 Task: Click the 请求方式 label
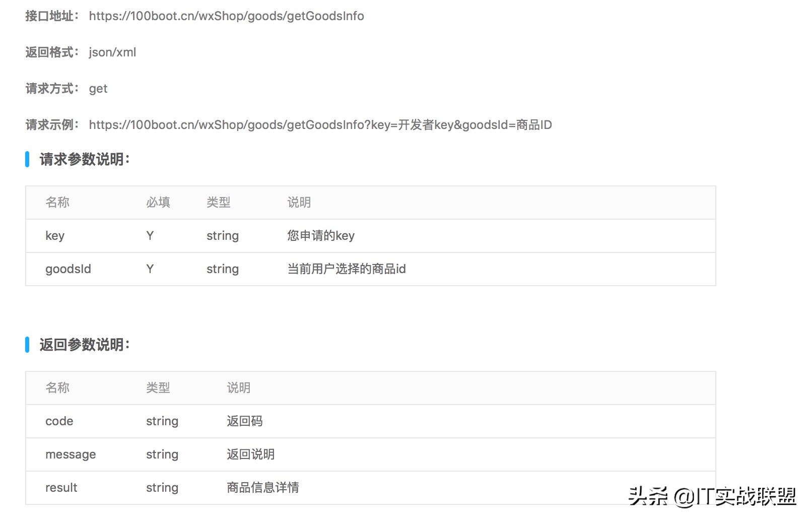(51, 88)
